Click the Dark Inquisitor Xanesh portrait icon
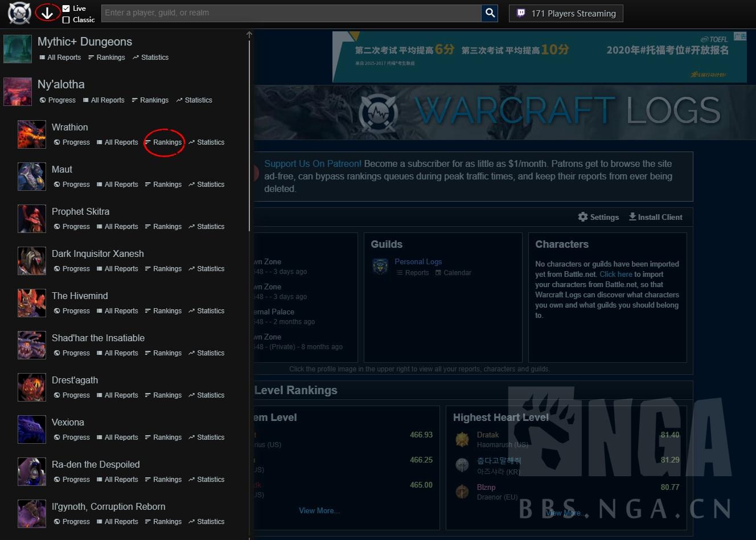756x540 pixels. (32, 261)
